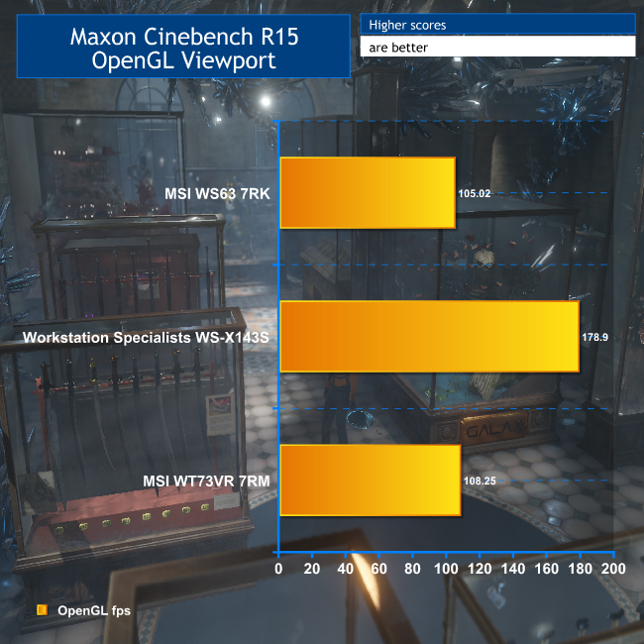The width and height of the screenshot is (644, 644).
Task: Click the 105.02 value label
Action: click(x=475, y=193)
